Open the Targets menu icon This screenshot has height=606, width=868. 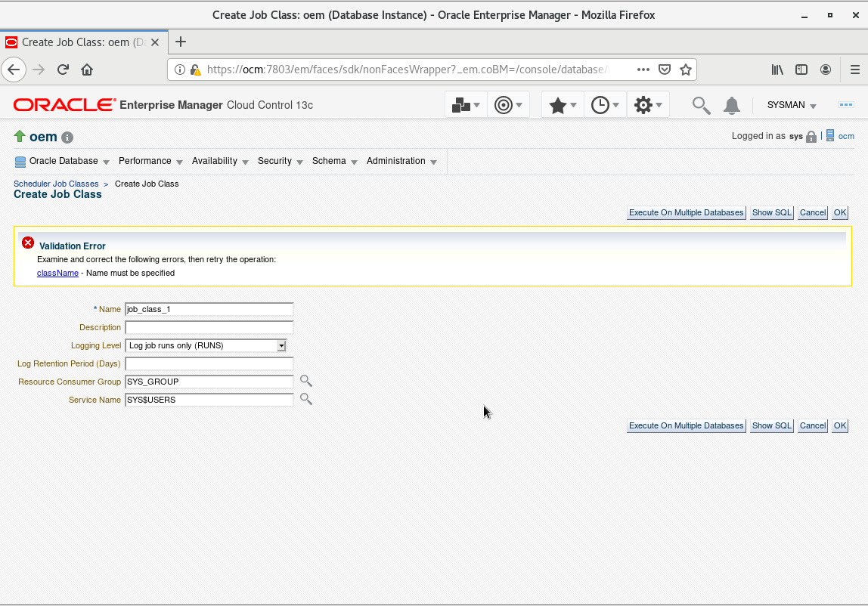click(508, 104)
